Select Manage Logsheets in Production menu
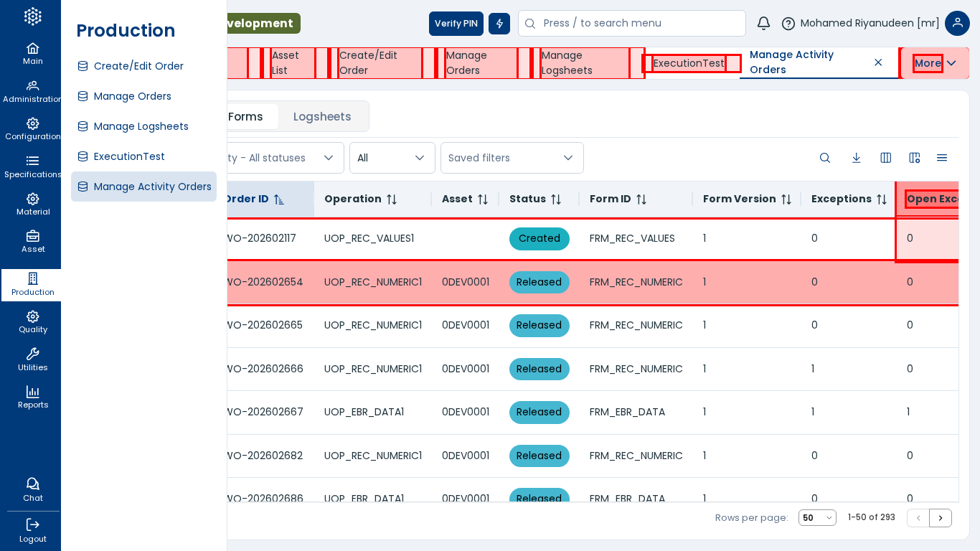The height and width of the screenshot is (551, 980). point(141,126)
